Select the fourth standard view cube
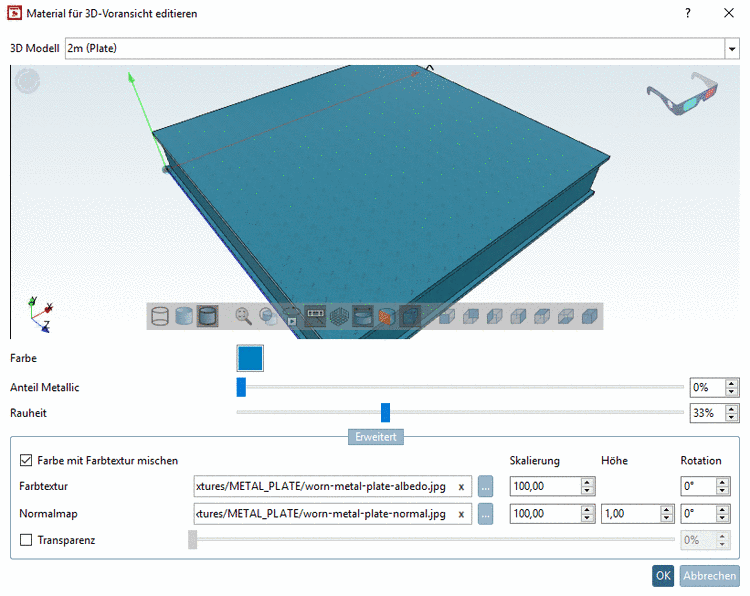Image resolution: width=750 pixels, height=596 pixels. pyautogui.click(x=518, y=316)
